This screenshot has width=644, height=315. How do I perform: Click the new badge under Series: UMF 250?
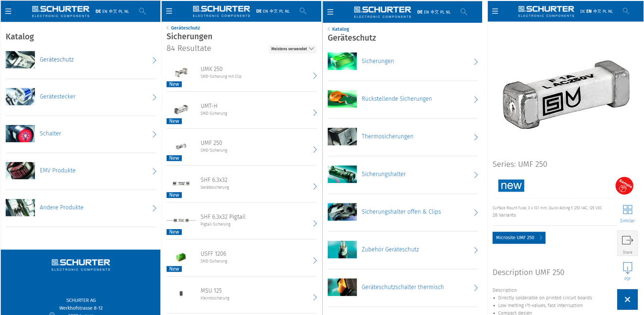[x=511, y=185]
